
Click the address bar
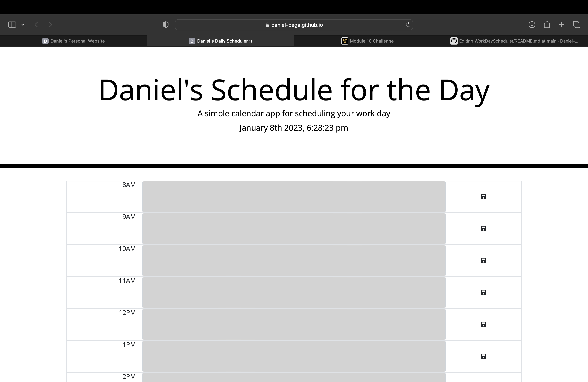pyautogui.click(x=294, y=25)
